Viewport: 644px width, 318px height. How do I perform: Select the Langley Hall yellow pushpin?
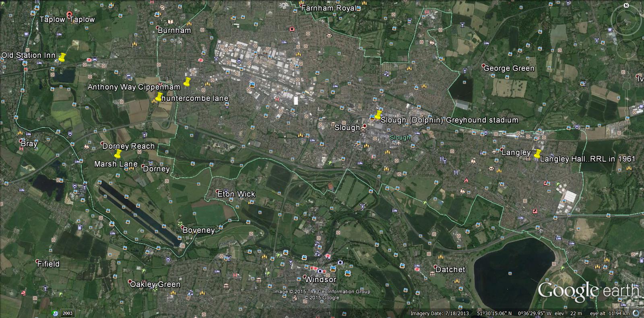pyautogui.click(x=537, y=154)
